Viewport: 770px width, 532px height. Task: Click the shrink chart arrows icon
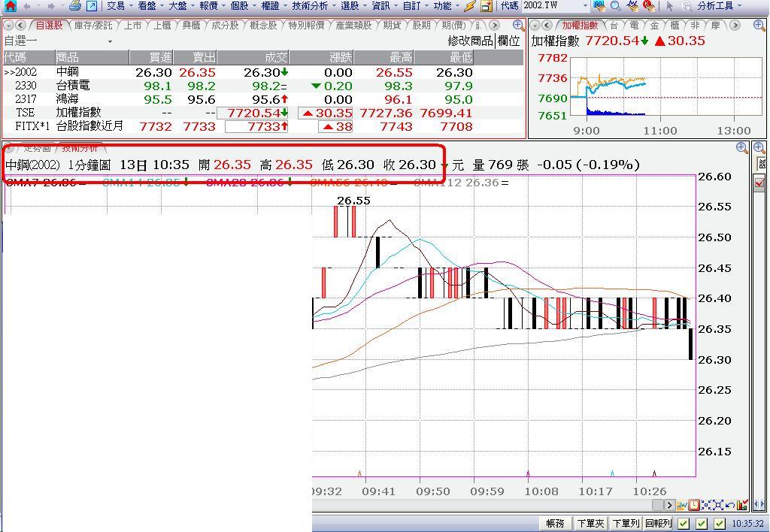(705, 504)
